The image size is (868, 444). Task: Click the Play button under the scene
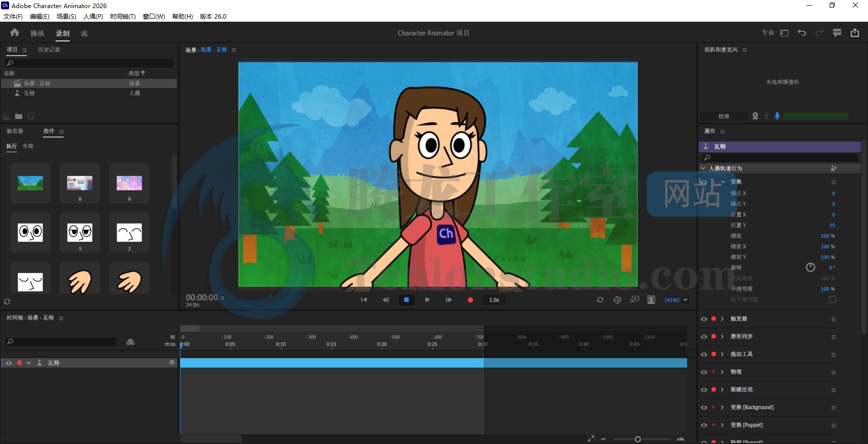point(427,300)
